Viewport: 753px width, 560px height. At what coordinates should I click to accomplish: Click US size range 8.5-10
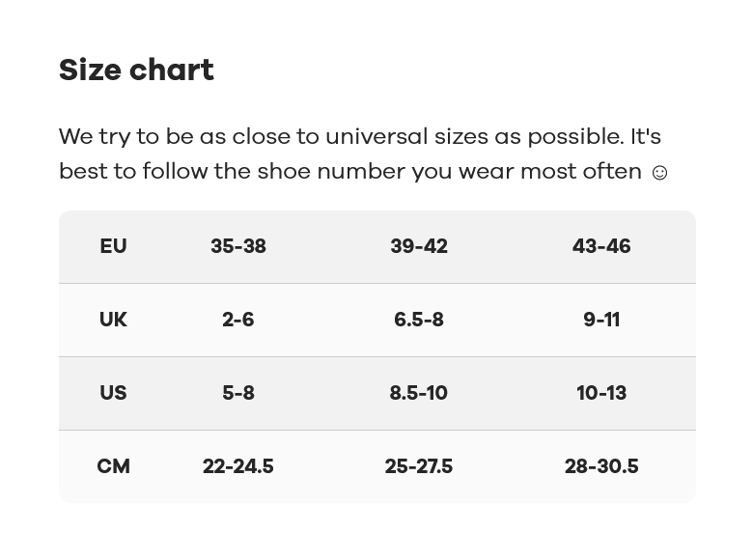pyautogui.click(x=419, y=393)
